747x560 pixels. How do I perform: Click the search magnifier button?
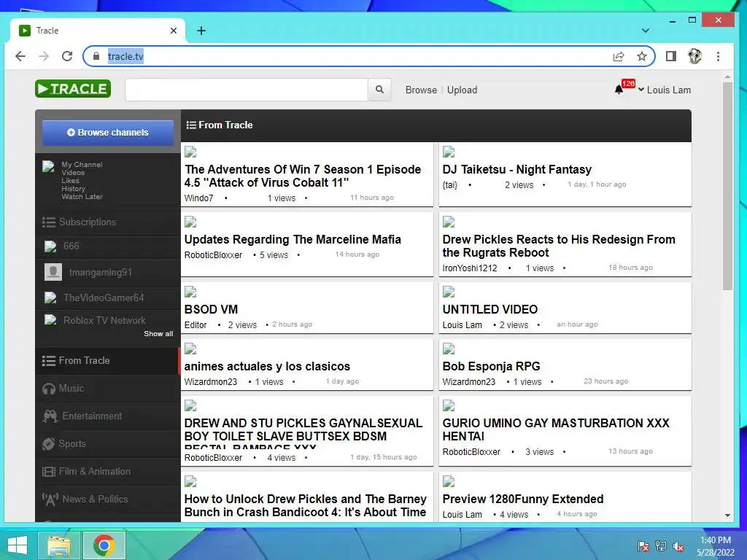379,90
